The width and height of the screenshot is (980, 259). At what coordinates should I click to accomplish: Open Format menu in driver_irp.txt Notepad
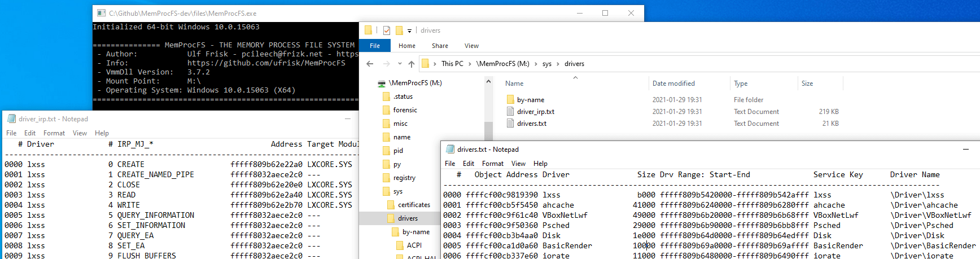coord(54,133)
